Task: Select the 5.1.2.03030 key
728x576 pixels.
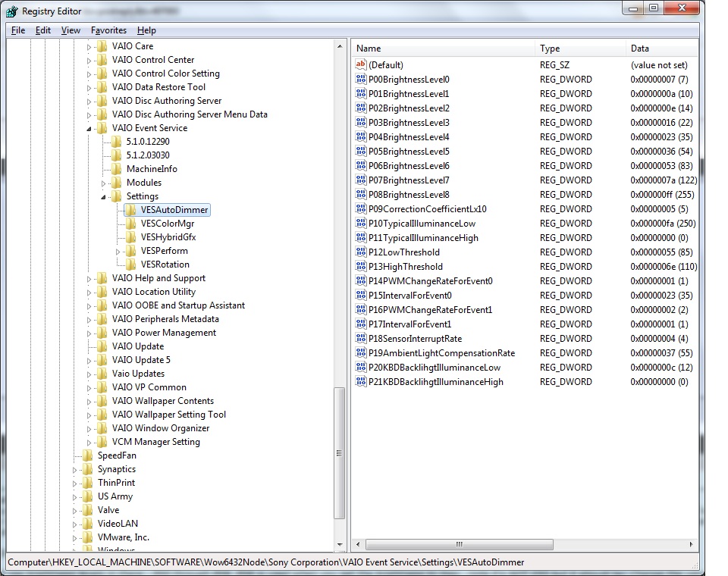Action: click(x=148, y=155)
